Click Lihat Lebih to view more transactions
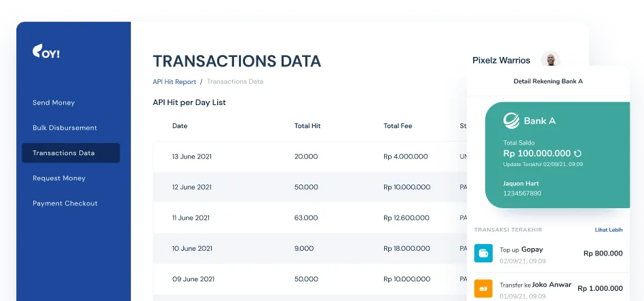644x301 pixels. (608, 230)
